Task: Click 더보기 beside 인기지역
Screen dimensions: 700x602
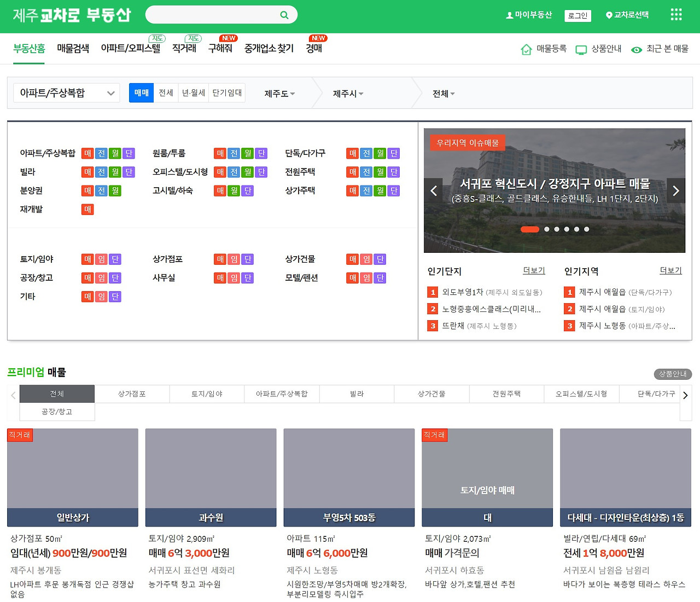Action: point(670,270)
